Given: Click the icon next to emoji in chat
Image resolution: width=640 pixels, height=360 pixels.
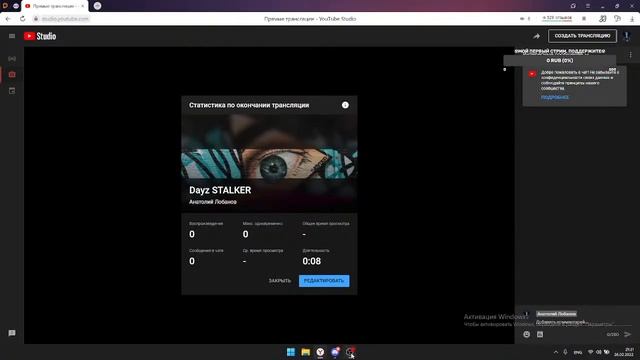Looking at the screenshot, I should click(x=540, y=334).
